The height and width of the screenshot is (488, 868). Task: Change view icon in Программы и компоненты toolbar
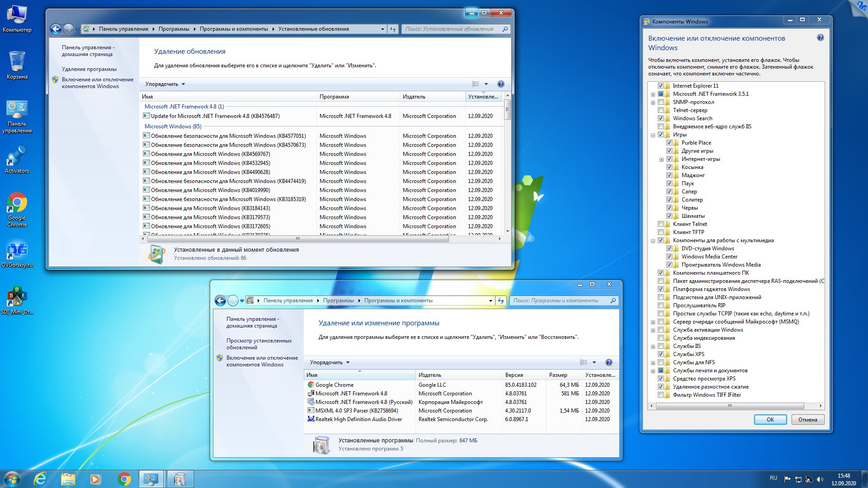coord(584,362)
